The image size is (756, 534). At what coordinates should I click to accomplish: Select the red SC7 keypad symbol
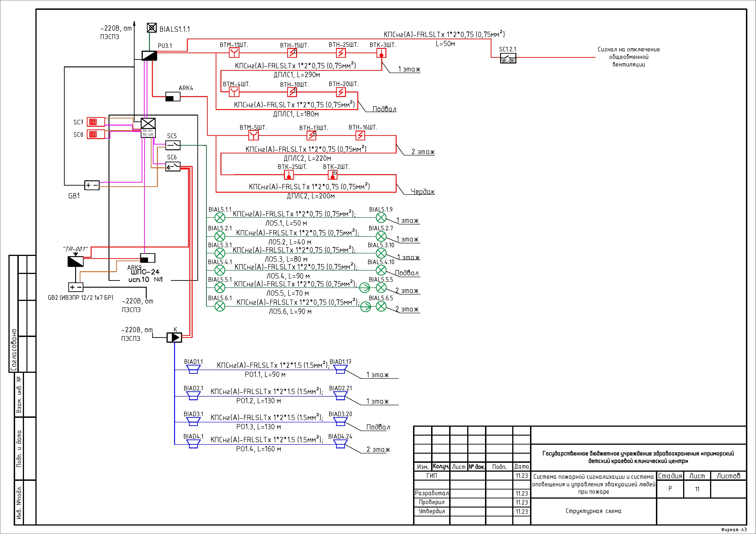96,122
